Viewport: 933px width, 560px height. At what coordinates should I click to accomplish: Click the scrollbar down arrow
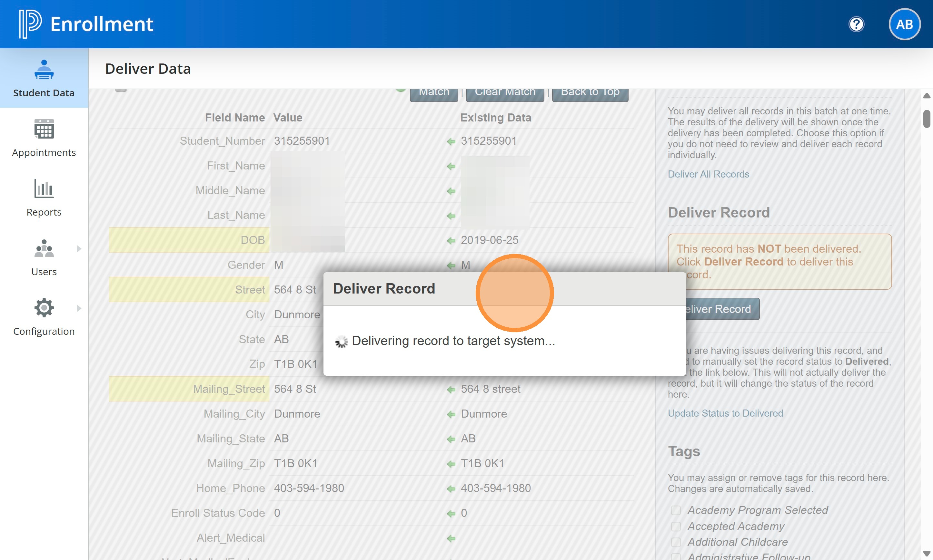(926, 554)
